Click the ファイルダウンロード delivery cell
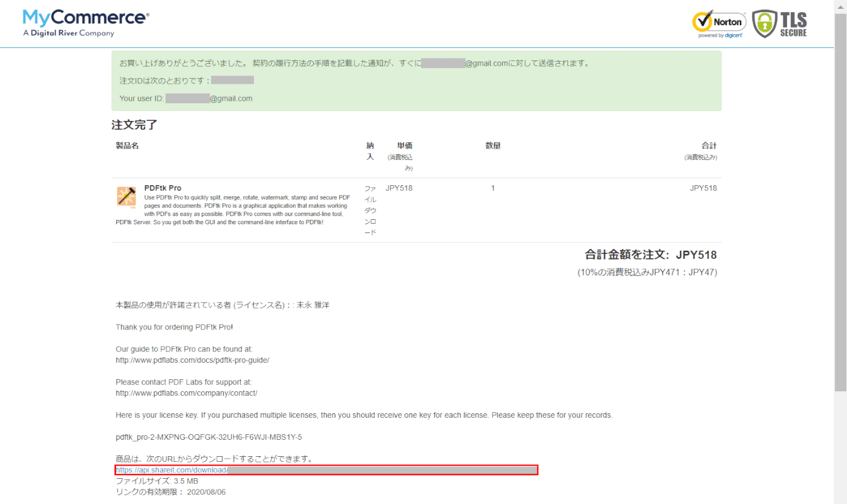The width and height of the screenshot is (847, 504). 371,210
